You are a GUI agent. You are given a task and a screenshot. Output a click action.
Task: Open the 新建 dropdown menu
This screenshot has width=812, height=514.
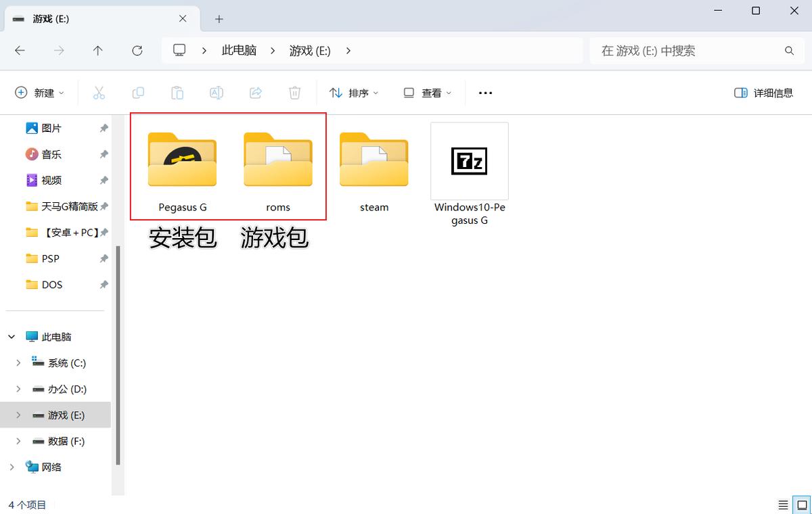click(39, 93)
